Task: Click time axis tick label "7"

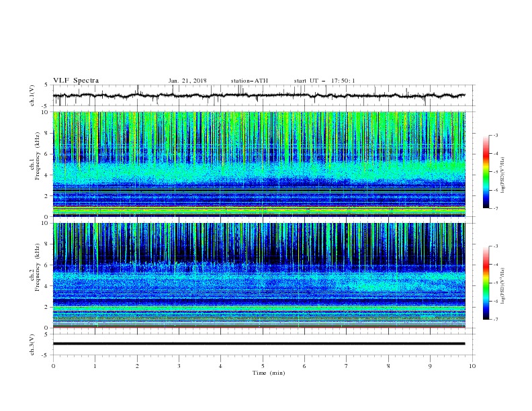Action: [347, 366]
